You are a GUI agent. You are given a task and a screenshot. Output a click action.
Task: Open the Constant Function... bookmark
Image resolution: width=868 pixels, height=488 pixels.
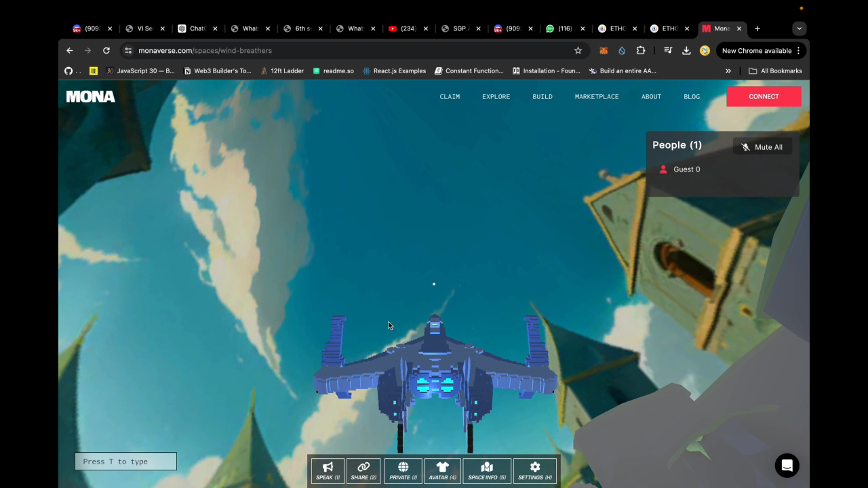(x=469, y=70)
